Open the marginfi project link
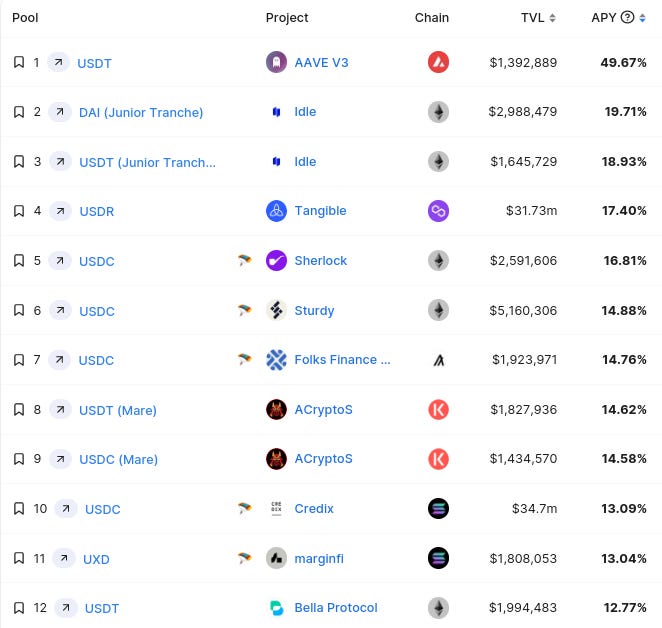662x628 pixels. click(x=319, y=559)
